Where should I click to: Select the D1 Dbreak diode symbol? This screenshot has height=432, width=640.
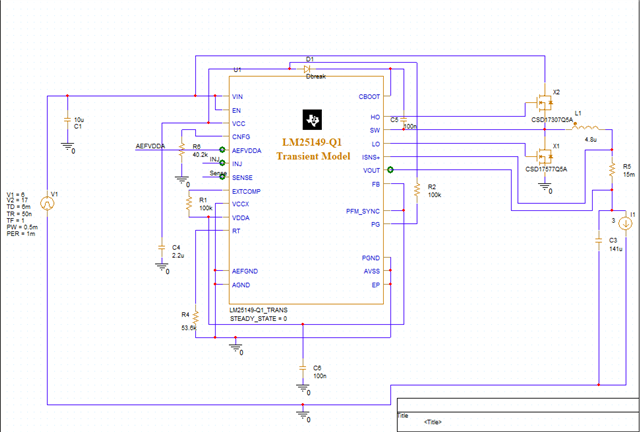[x=307, y=69]
